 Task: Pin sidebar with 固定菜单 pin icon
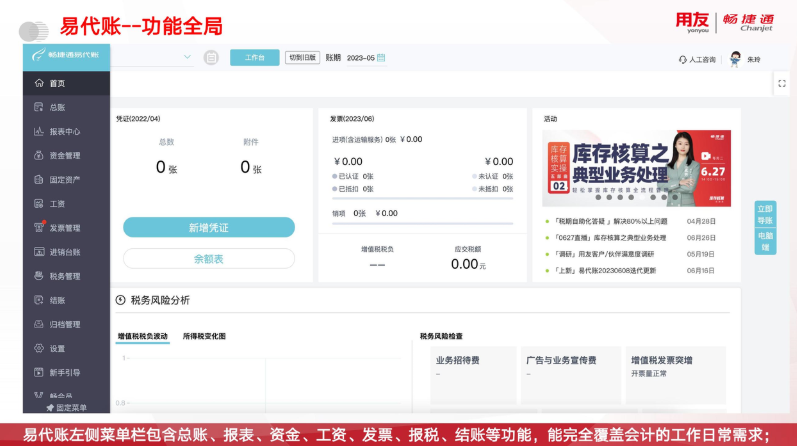click(x=50, y=408)
